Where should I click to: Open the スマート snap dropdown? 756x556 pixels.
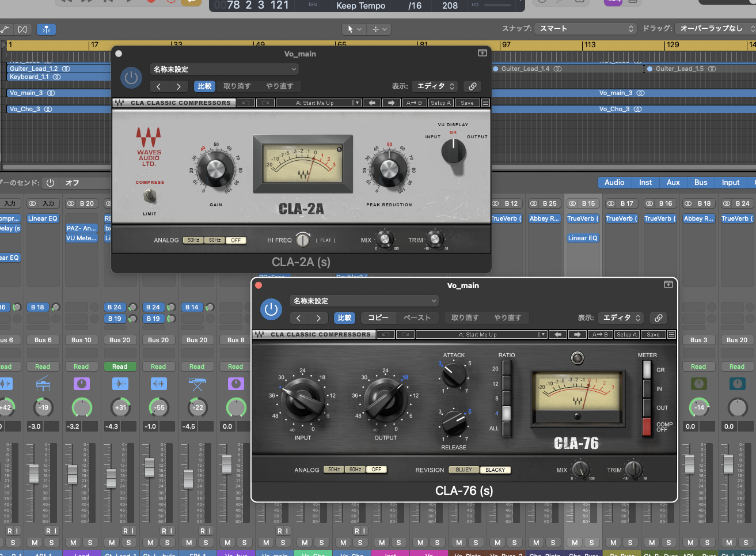585,28
